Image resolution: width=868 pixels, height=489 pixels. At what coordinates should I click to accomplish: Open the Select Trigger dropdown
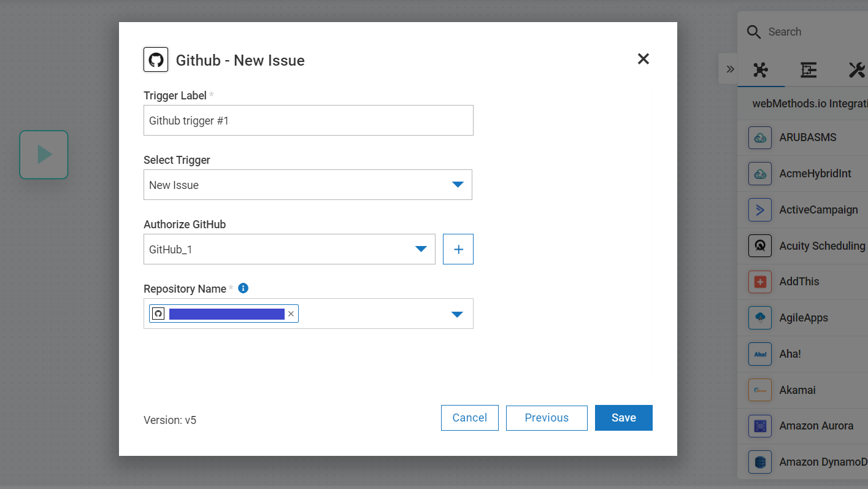(x=458, y=184)
